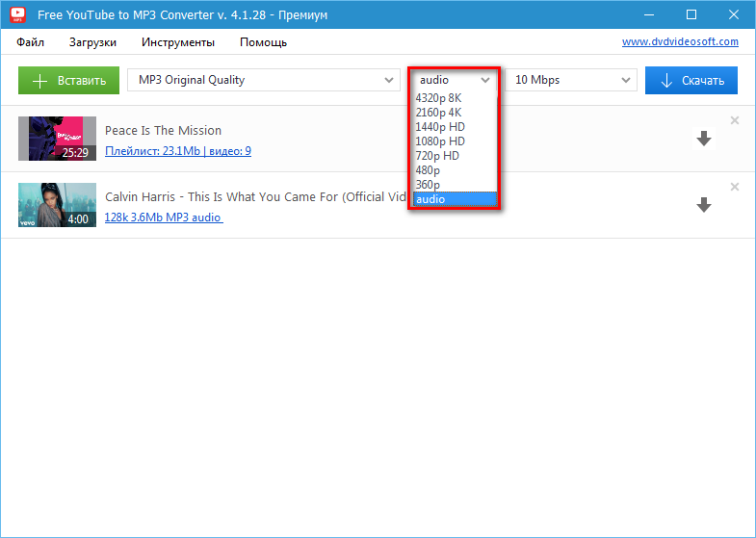Viewport: 756px width, 538px height.
Task: Close the converter window
Action: [734, 15]
